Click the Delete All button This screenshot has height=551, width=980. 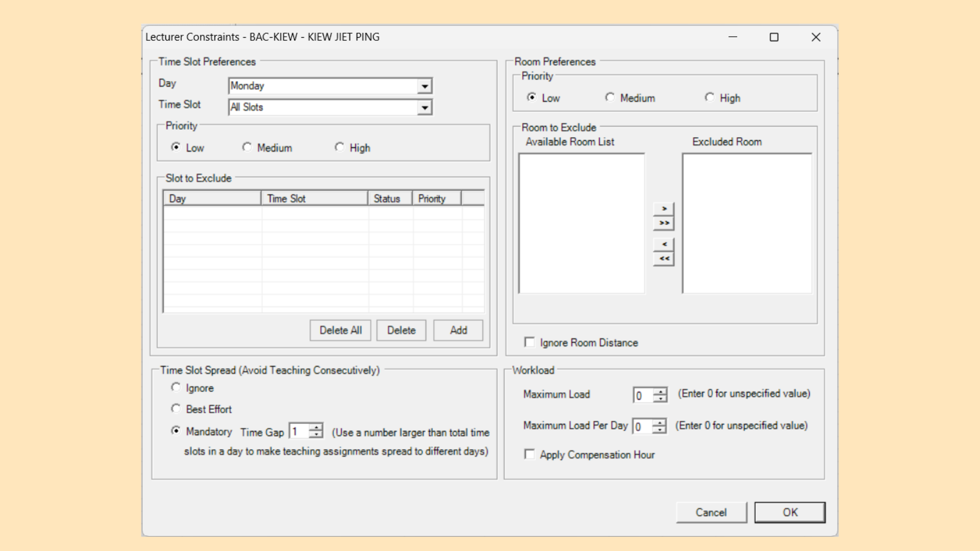(340, 330)
